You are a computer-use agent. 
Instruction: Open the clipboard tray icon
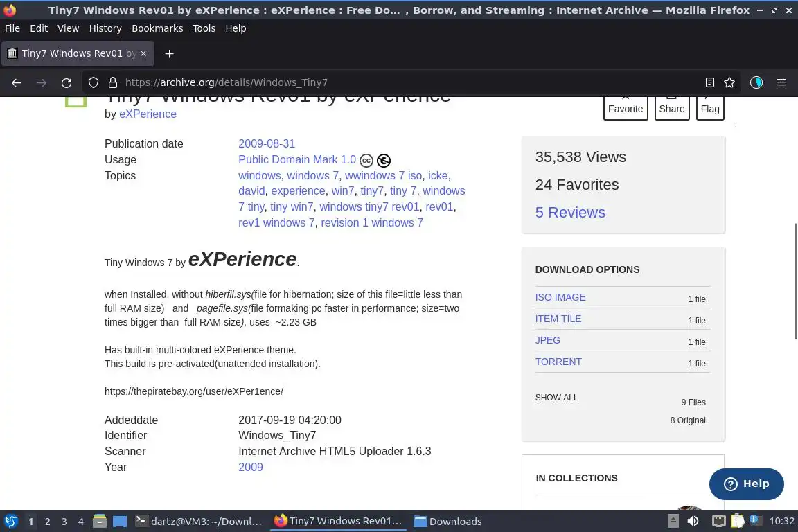(738, 522)
